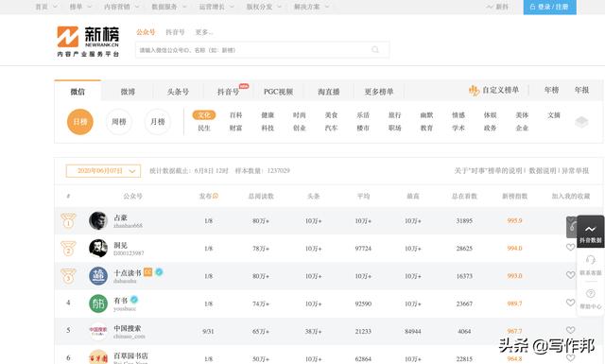Favorite 十点读书 with its heart icon

(570, 275)
